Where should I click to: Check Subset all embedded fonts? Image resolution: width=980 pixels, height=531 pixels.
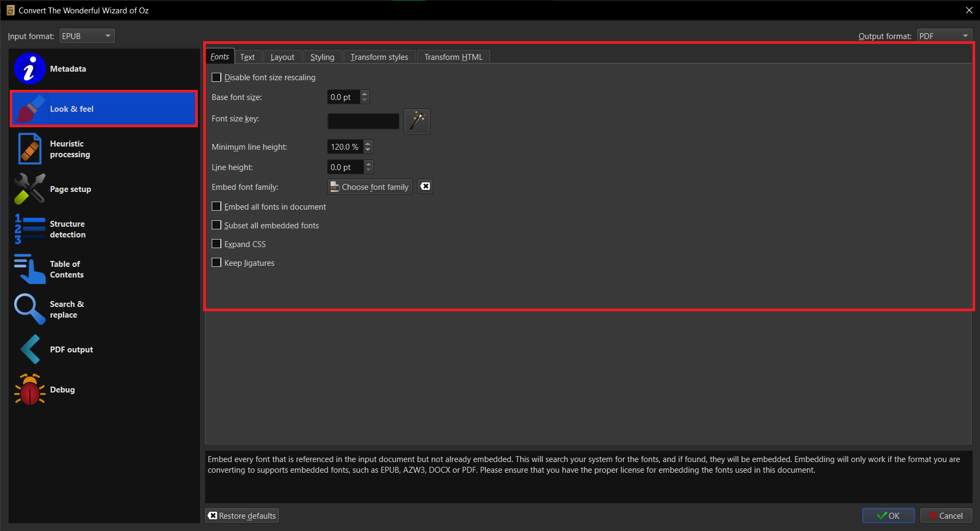tap(217, 225)
